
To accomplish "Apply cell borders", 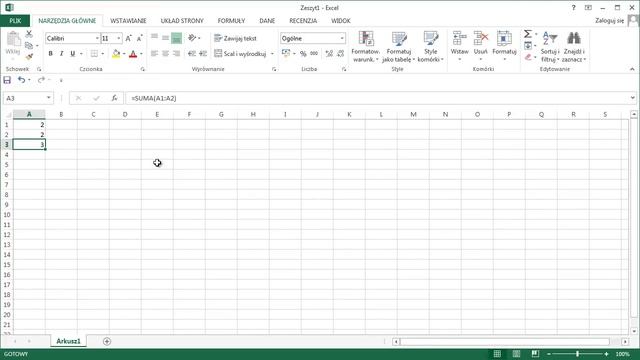I will tap(94, 53).
